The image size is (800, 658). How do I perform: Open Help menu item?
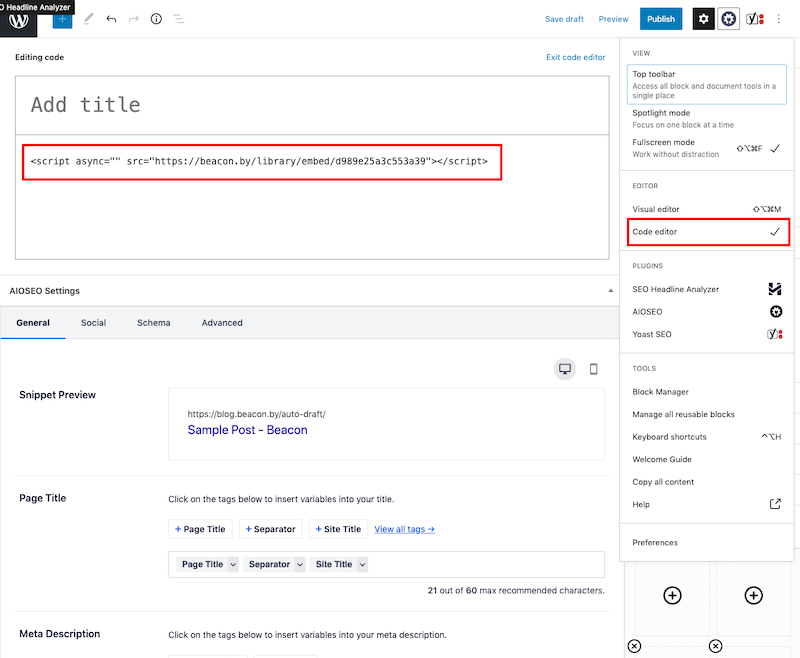click(x=707, y=504)
